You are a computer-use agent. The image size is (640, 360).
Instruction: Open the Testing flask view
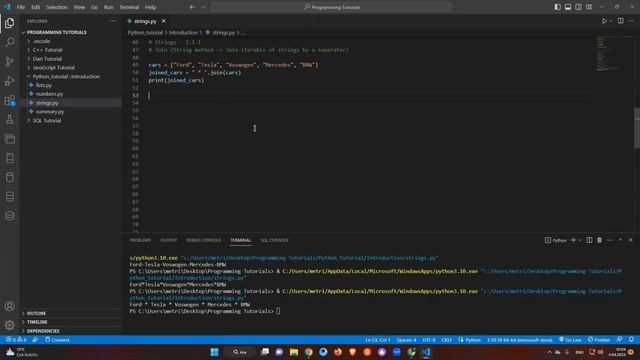(x=10, y=120)
